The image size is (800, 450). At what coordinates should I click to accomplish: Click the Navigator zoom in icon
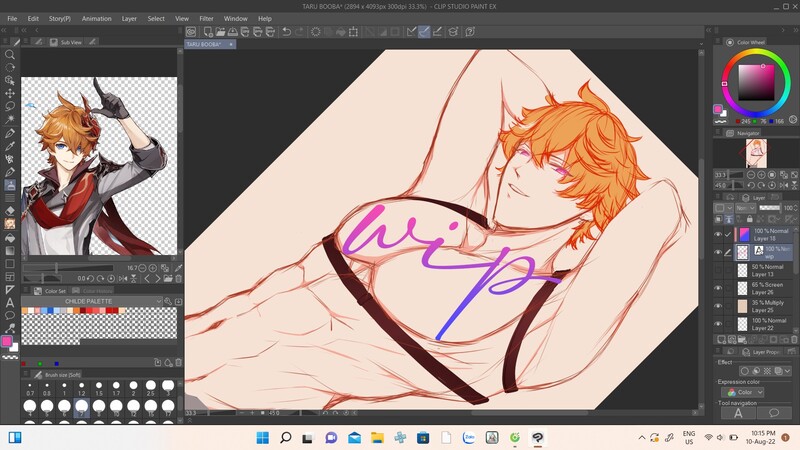pos(762,175)
